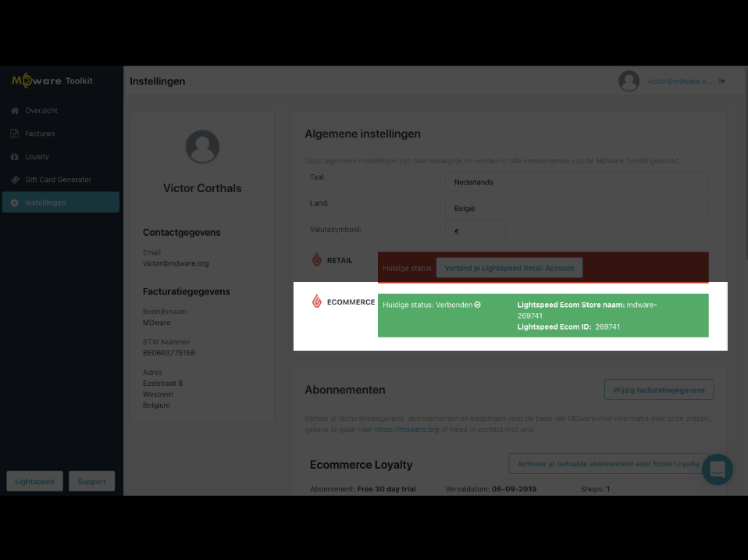This screenshot has width=748, height=560.
Task: Select Instellingen menu item
Action: tap(61, 202)
